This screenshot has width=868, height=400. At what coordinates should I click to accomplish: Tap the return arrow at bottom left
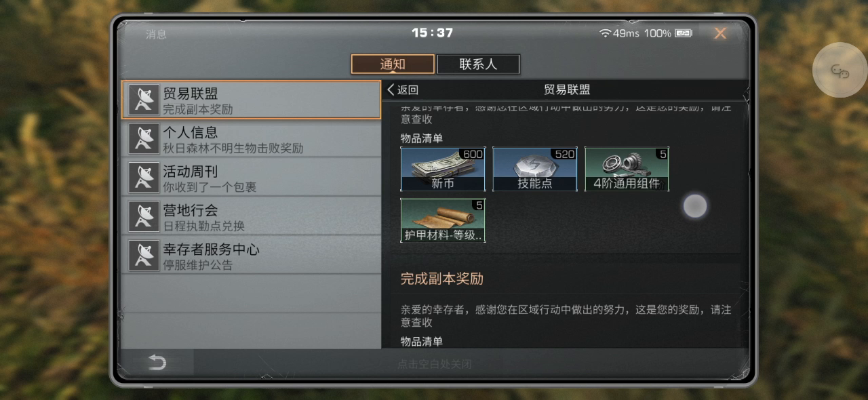[x=157, y=363]
